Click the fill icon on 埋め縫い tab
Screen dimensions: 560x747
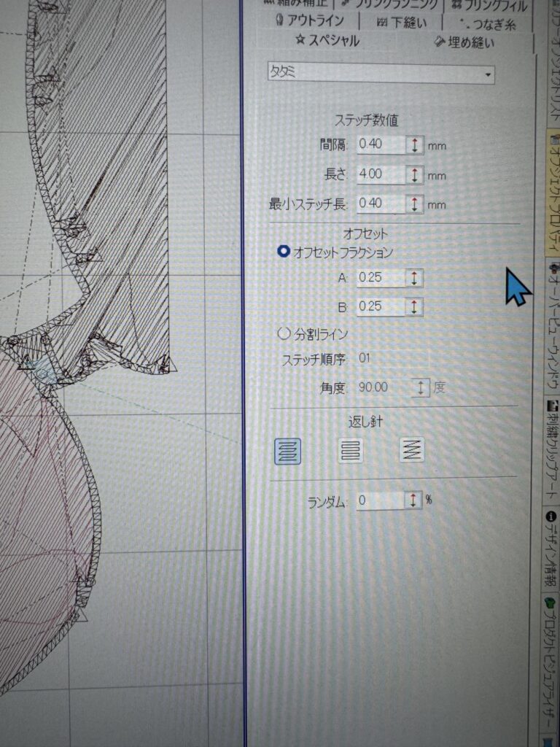click(440, 42)
